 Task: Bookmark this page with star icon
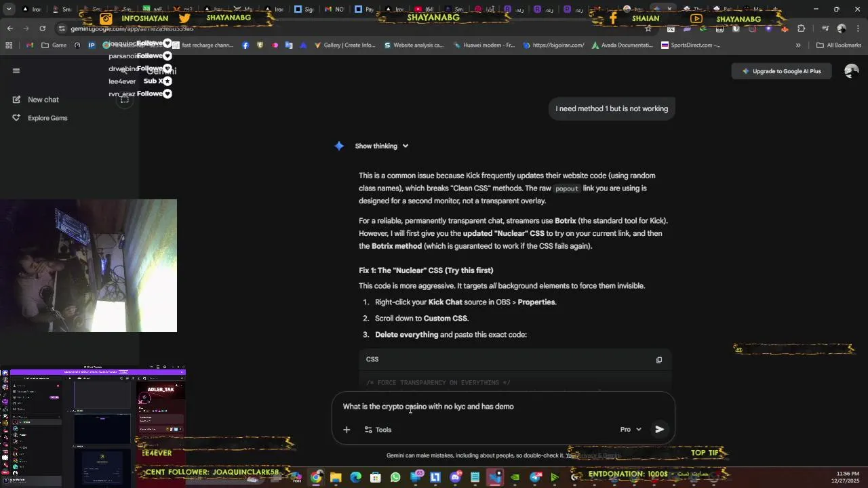[x=648, y=28]
